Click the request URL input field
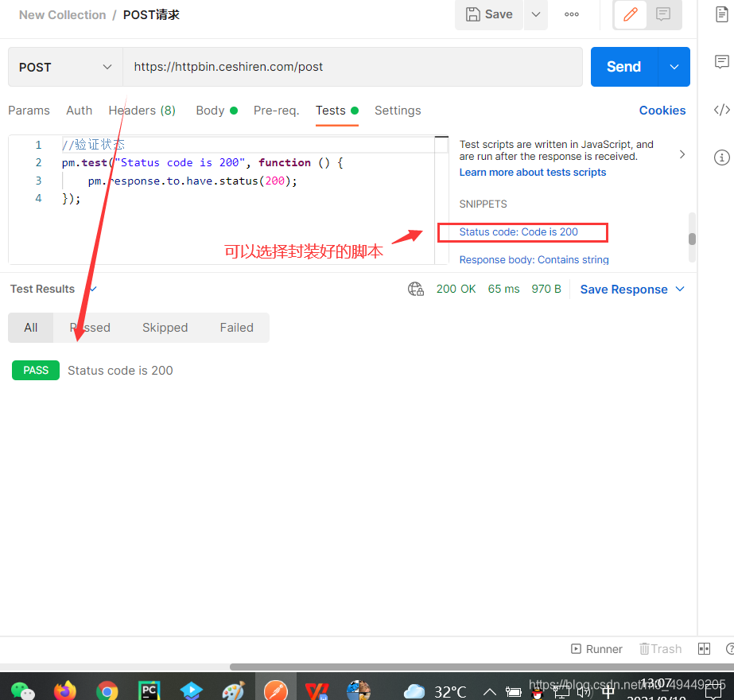 click(x=352, y=67)
